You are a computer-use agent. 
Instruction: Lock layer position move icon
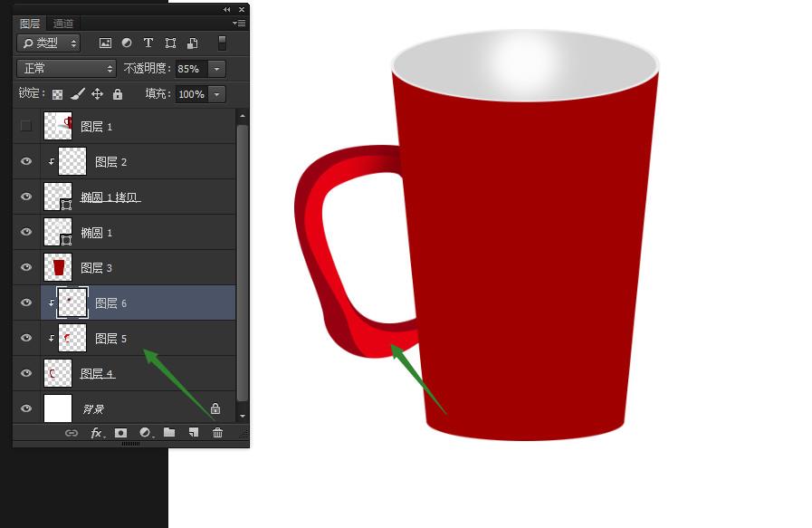[98, 94]
